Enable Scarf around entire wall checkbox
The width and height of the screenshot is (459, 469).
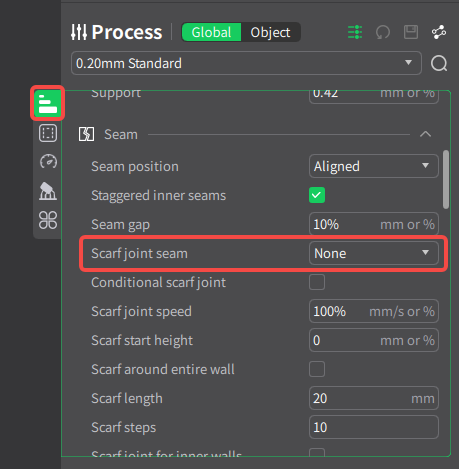click(x=317, y=369)
